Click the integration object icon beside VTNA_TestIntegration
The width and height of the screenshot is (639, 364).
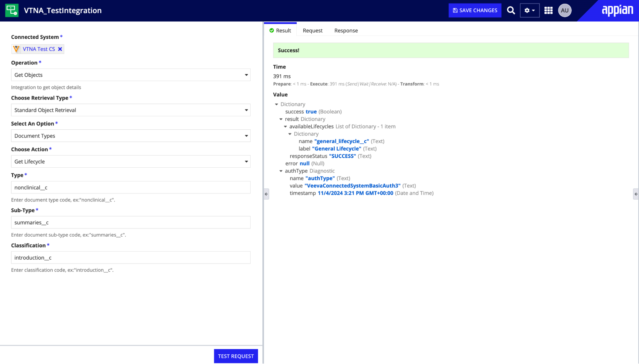pos(12,10)
